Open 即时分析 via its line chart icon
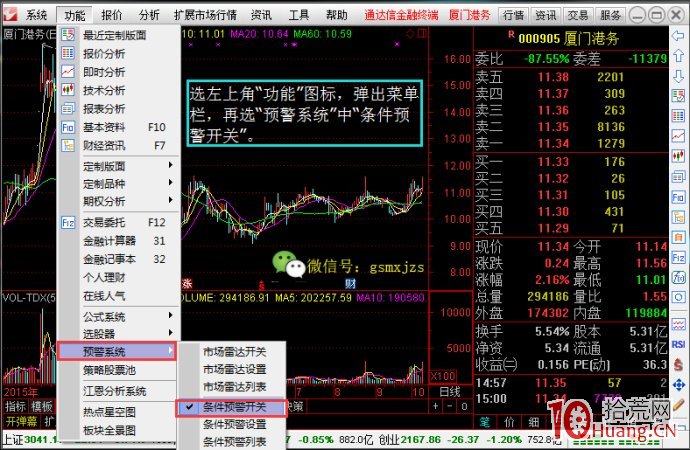The image size is (690, 450). [x=68, y=71]
